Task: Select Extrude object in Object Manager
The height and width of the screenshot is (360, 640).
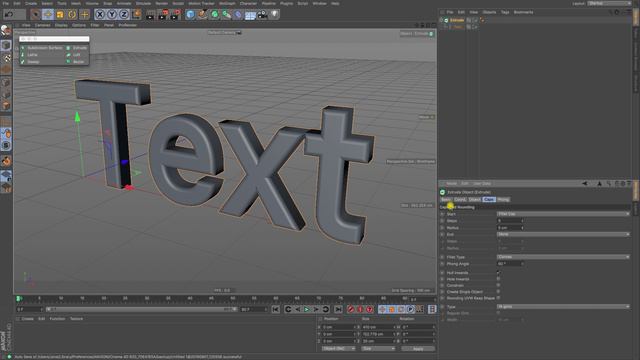Action: [457, 20]
